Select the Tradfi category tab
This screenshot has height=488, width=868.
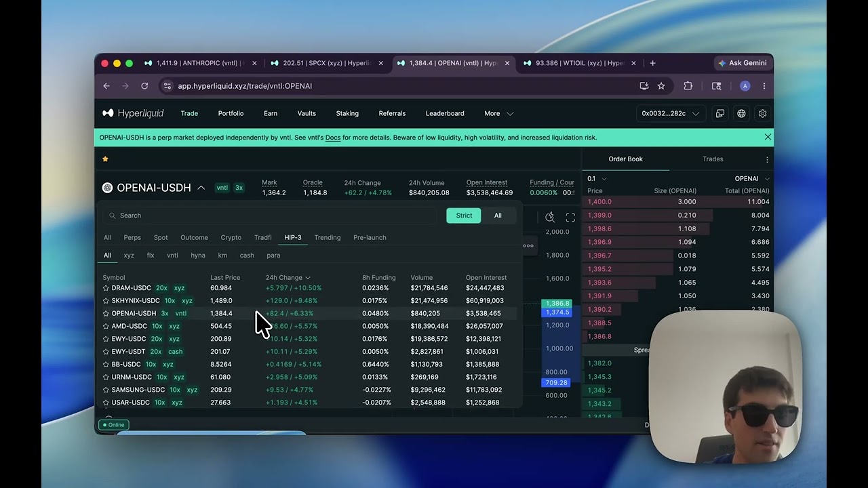click(262, 237)
